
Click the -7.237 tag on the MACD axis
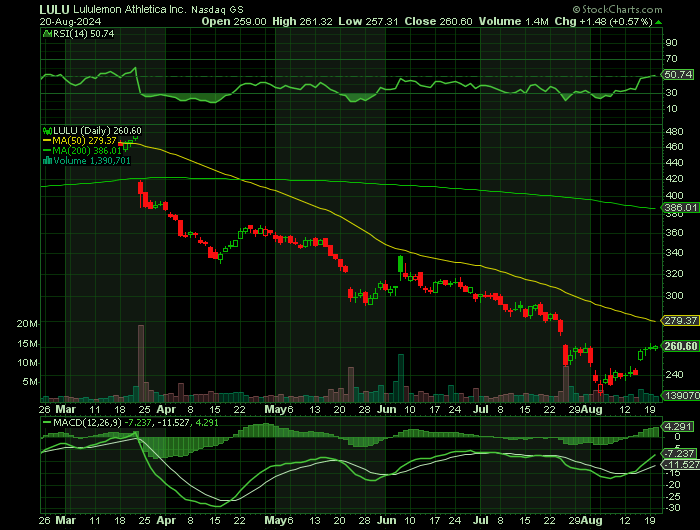tap(679, 454)
